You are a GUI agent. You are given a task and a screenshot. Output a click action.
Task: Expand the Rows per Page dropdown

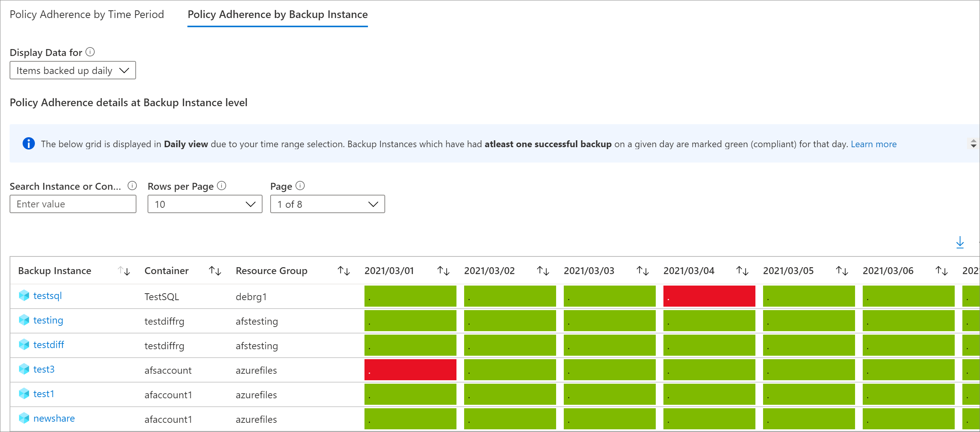[x=205, y=204]
